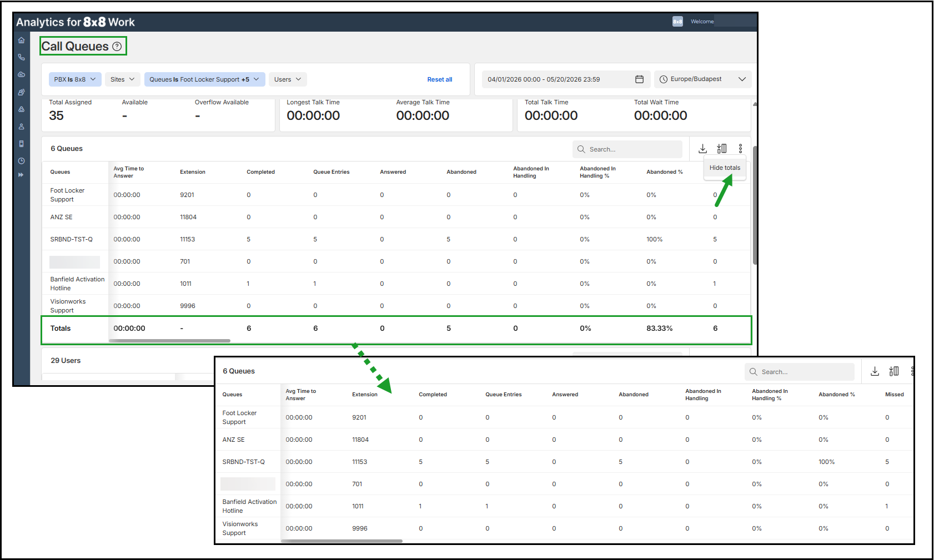Open the three-dot more options menu

coord(740,149)
